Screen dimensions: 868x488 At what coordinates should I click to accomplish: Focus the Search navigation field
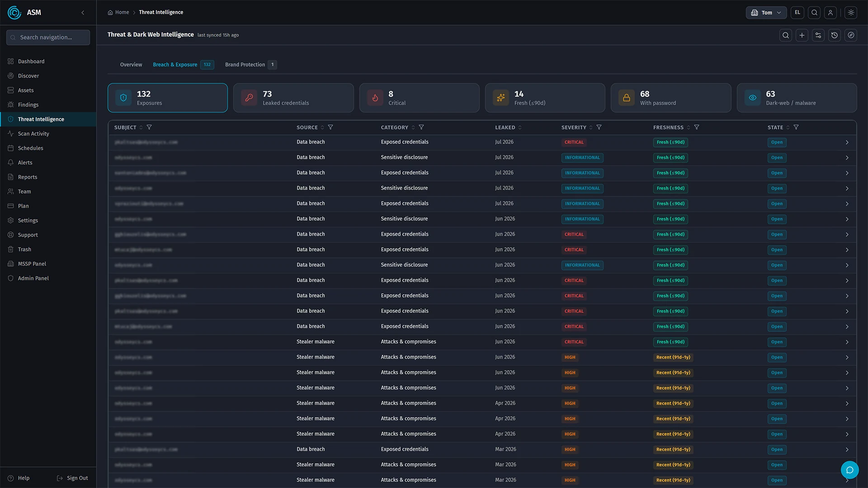[48, 38]
